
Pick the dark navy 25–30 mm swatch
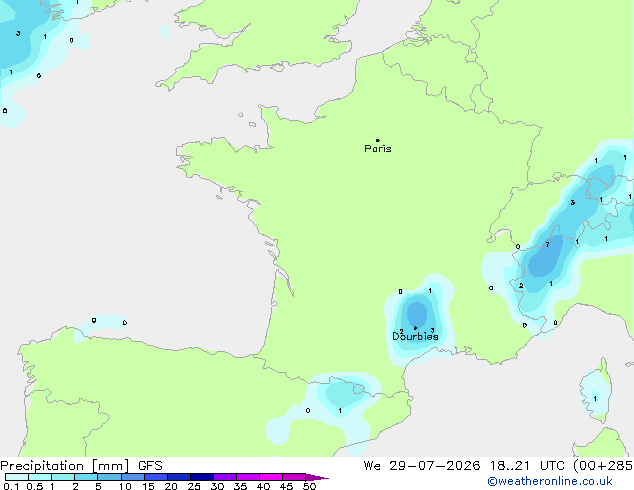(x=202, y=477)
